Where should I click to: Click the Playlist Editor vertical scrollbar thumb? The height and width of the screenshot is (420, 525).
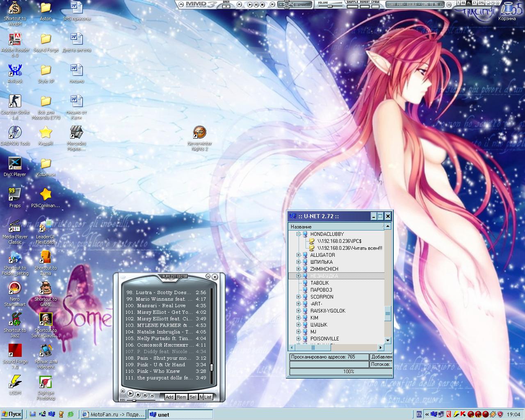212,367
